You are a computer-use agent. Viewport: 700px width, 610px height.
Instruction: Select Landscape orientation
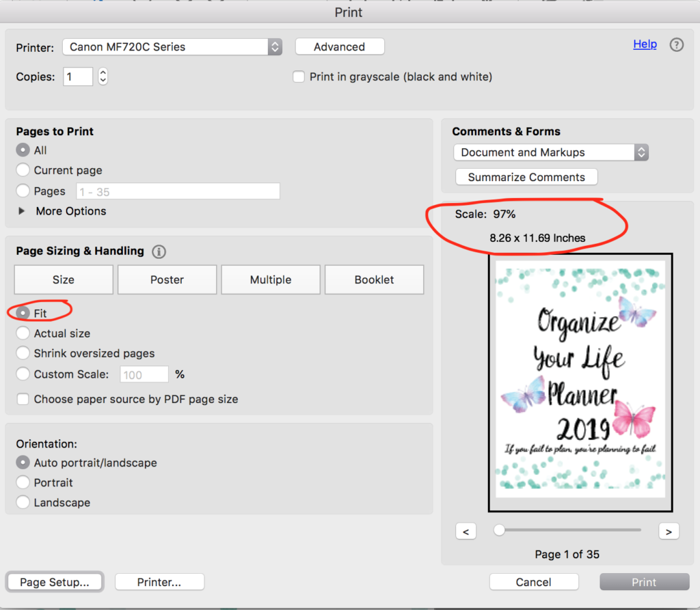point(21,502)
